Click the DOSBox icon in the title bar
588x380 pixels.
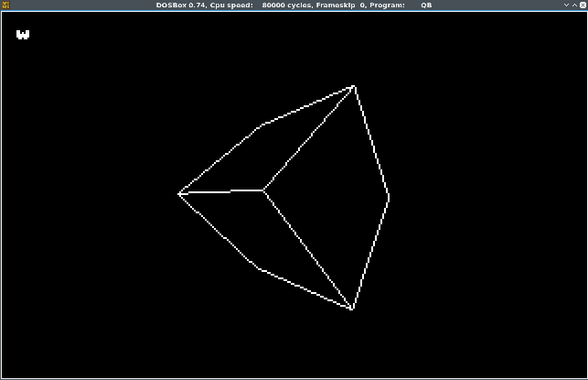pyautogui.click(x=6, y=5)
